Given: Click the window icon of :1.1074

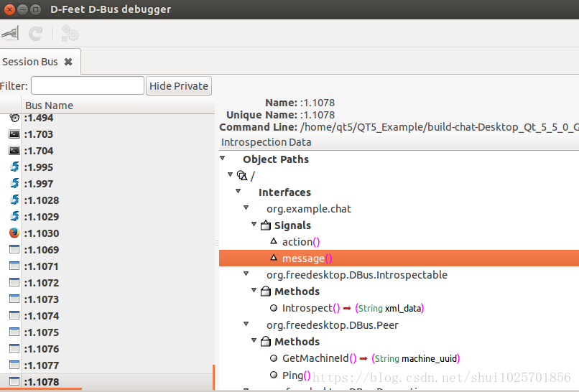Looking at the screenshot, I should 14,316.
